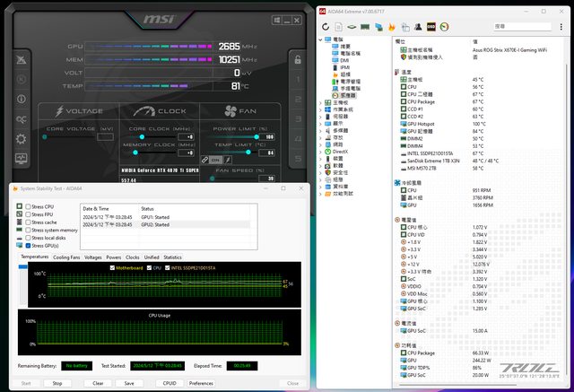Switch to the Cooling Fans tab
Viewport: 574px width, 392px height.
[66, 257]
